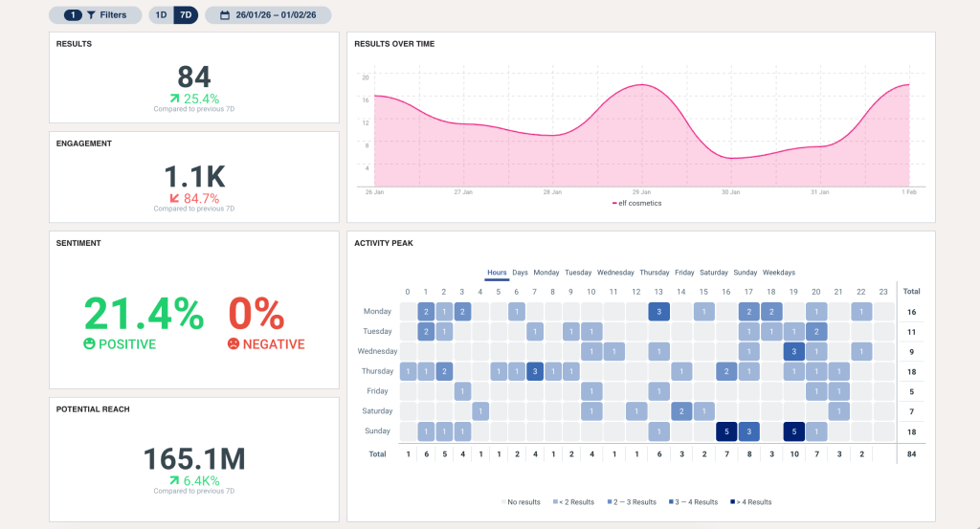The height and width of the screenshot is (529, 980).
Task: Click the negative frowning face icon
Action: [234, 344]
